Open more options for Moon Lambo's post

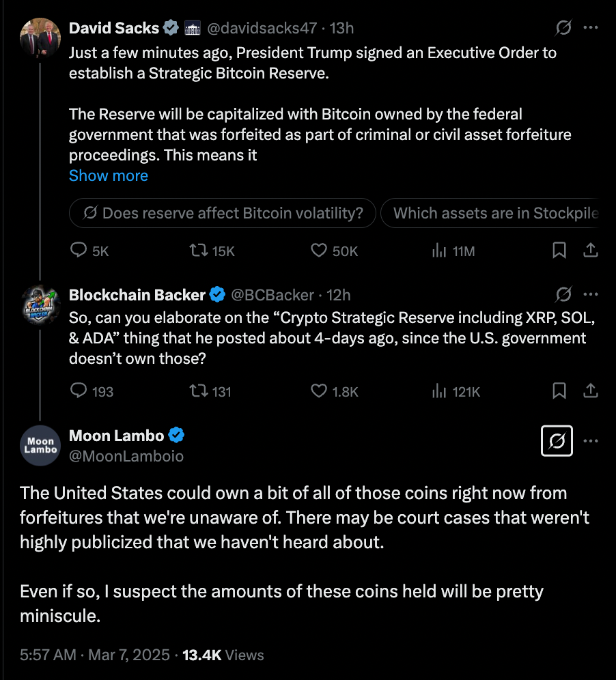(x=590, y=441)
